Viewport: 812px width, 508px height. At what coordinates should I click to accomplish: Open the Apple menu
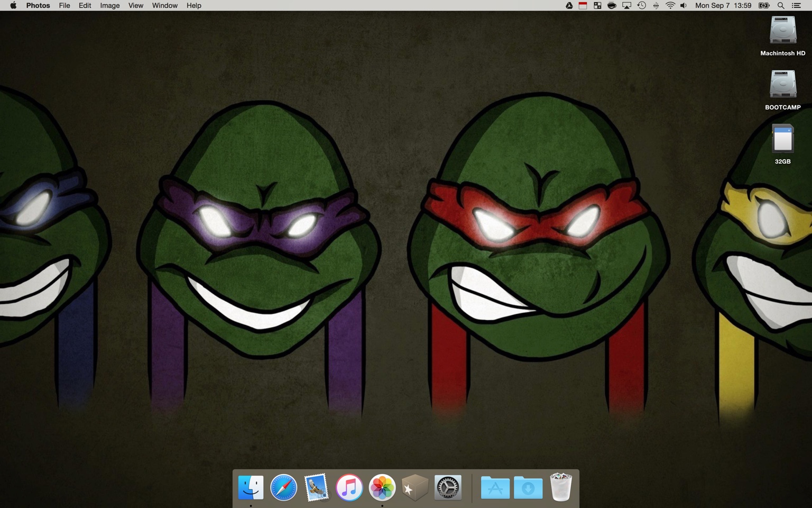13,5
